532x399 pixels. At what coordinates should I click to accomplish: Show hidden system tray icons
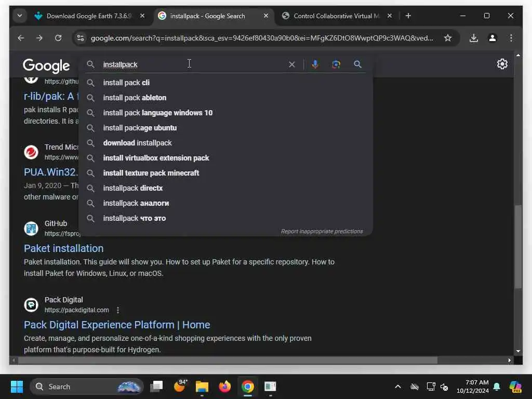(x=398, y=387)
